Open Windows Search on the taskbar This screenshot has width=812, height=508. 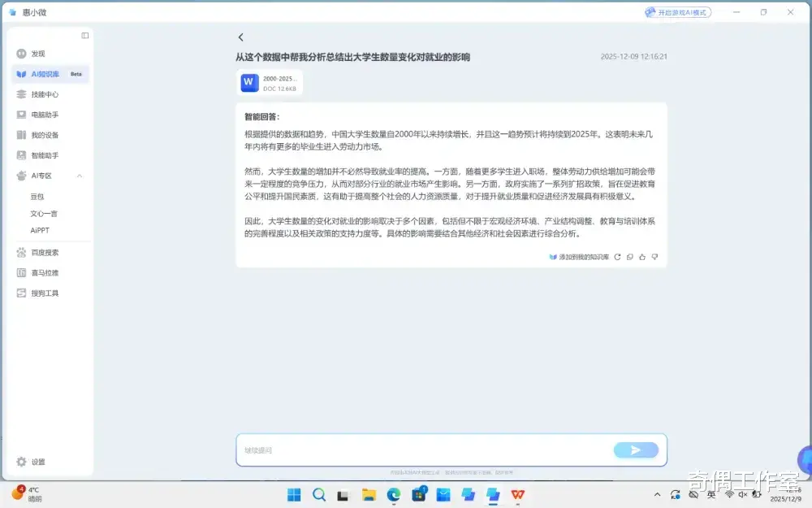pos(319,495)
